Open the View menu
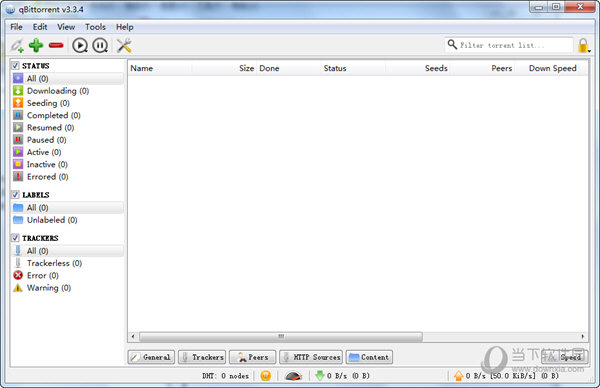Screen dimensions: 600x388 (66, 27)
